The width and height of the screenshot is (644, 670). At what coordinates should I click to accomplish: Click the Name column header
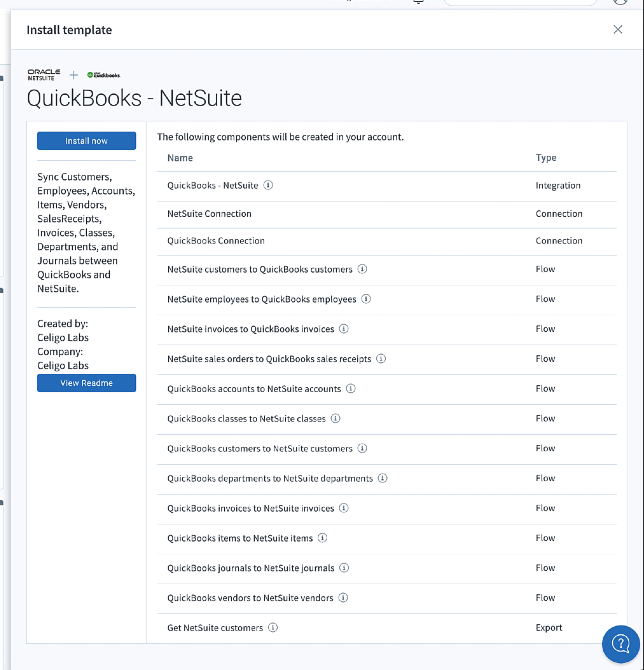pyautogui.click(x=180, y=158)
